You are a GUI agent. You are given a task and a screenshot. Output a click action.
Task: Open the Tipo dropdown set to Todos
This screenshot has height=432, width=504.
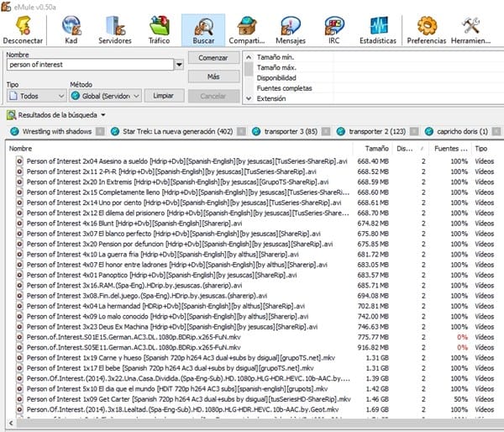[37, 96]
